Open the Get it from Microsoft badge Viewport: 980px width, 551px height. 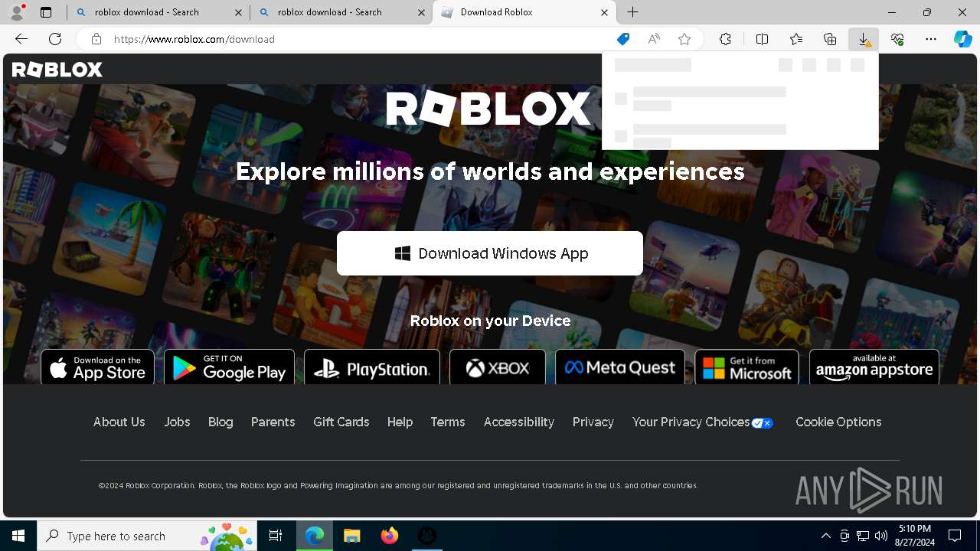click(746, 367)
